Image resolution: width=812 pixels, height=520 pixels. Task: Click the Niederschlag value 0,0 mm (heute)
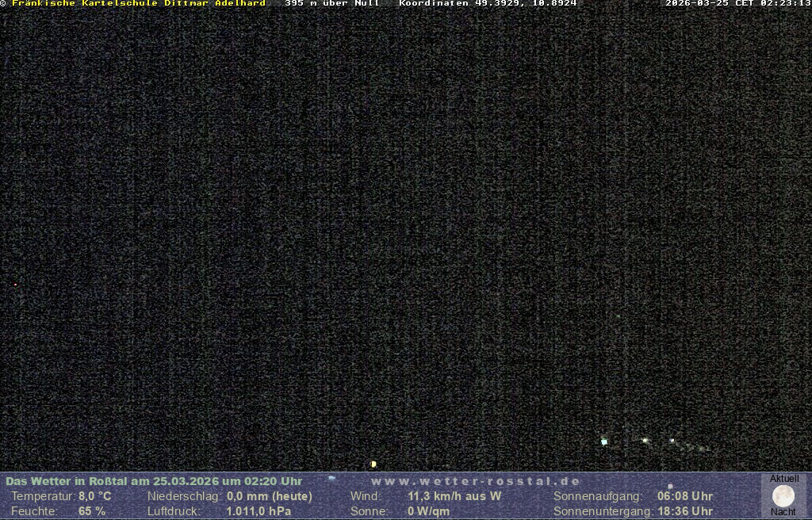click(x=270, y=496)
